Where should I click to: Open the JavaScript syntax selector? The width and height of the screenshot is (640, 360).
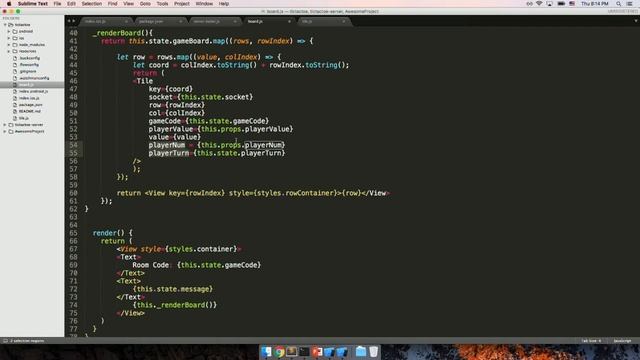tap(622, 340)
